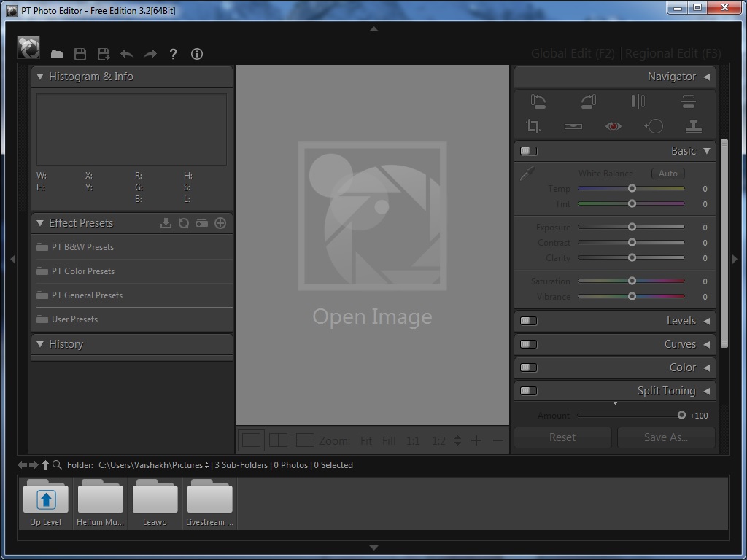747x560 pixels.
Task: Collapse the History panel
Action: pyautogui.click(x=41, y=344)
